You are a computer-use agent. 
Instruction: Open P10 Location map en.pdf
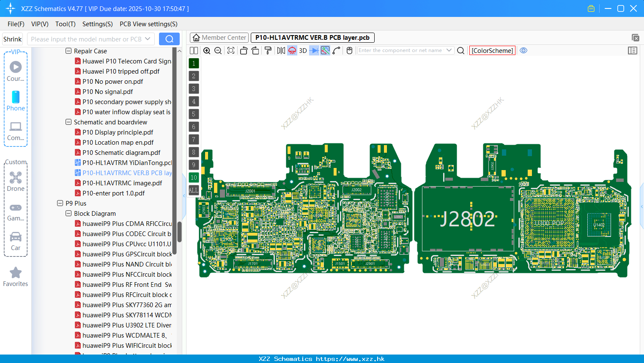(114, 142)
